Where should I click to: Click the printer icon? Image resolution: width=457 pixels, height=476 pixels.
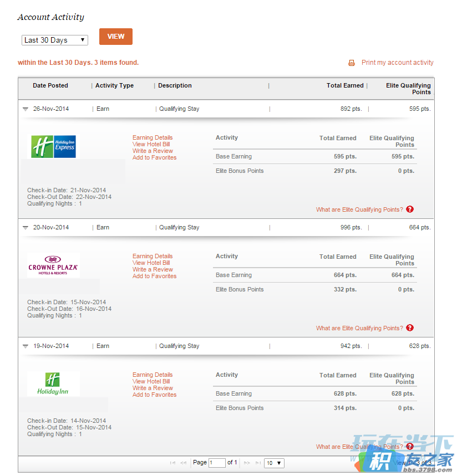pos(352,63)
